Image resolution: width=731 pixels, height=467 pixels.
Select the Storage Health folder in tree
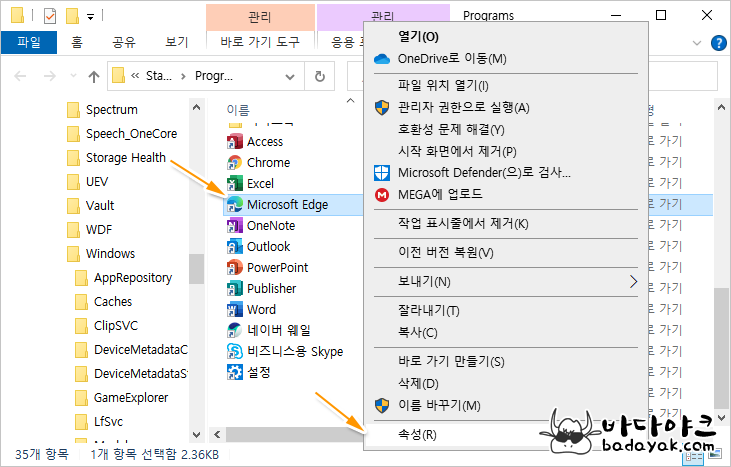point(125,158)
